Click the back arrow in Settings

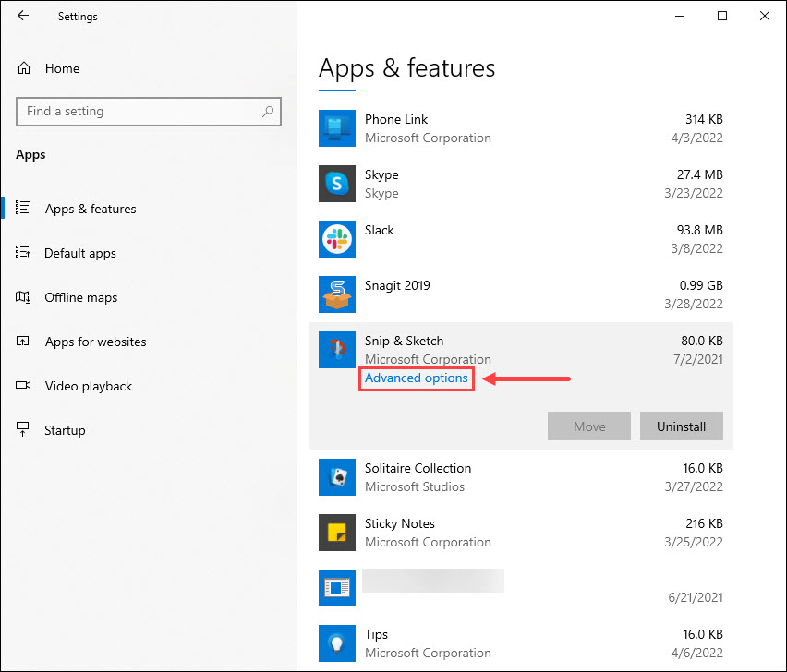[x=23, y=16]
